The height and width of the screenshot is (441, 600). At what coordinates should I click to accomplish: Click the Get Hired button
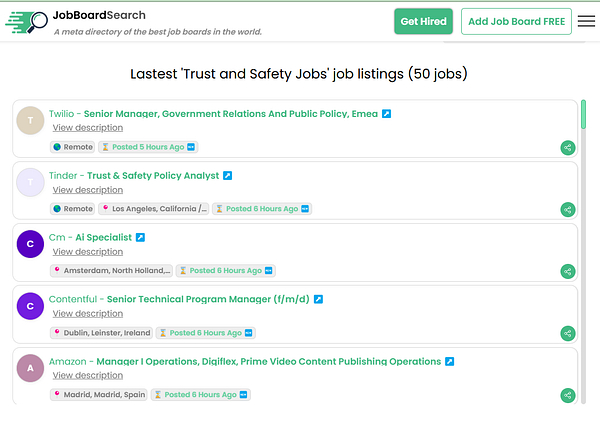[423, 21]
